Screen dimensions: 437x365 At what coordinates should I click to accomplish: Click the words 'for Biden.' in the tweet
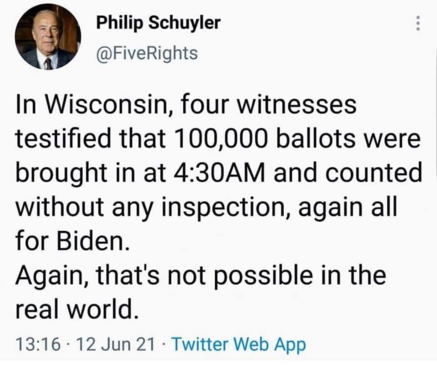coord(72,241)
